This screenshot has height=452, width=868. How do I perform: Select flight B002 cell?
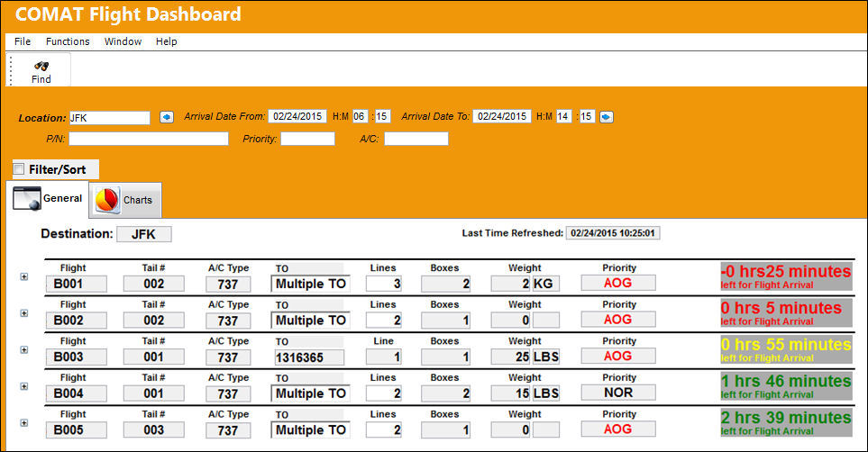77,321
